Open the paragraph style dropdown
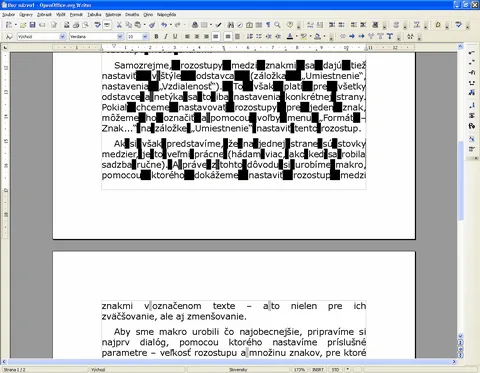 click(x=62, y=36)
